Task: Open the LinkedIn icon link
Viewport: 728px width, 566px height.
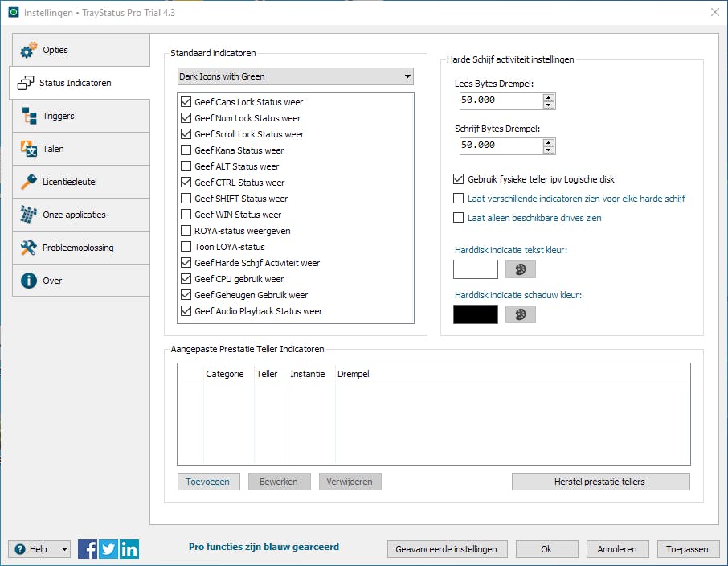Action: click(129, 549)
